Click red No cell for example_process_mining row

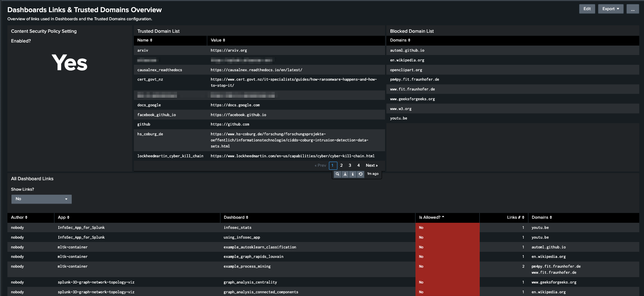coord(447,269)
